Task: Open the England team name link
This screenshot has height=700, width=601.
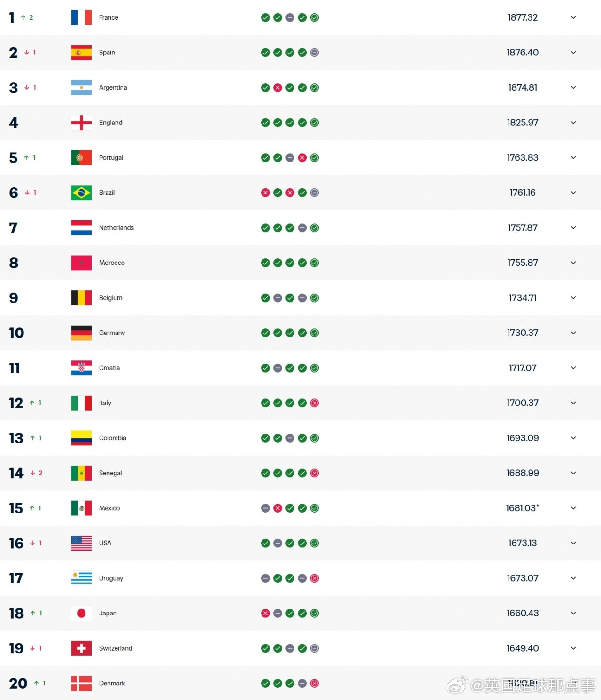Action: click(x=111, y=123)
